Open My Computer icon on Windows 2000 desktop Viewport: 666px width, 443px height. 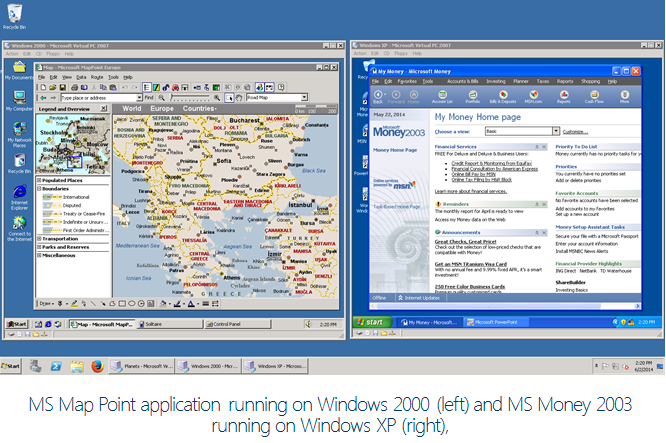(19, 101)
